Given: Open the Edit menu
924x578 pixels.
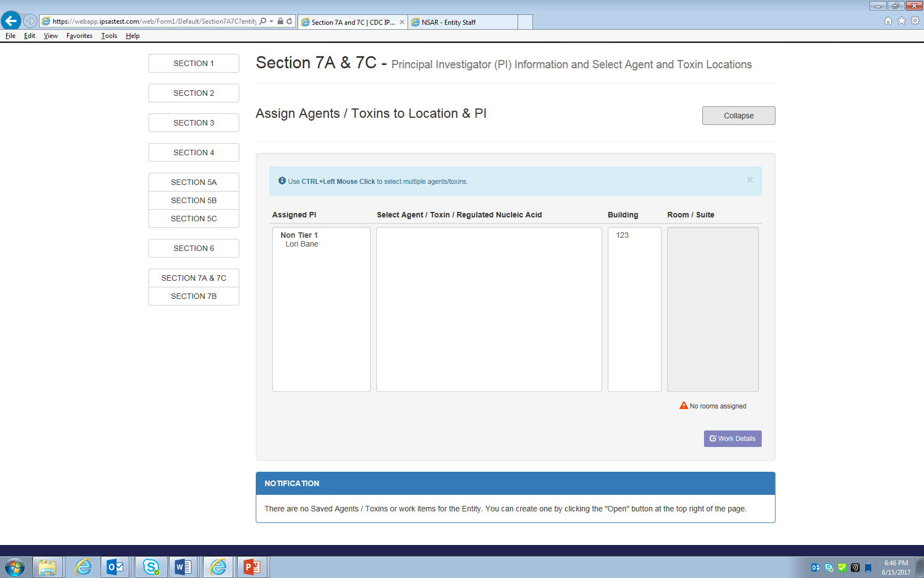Looking at the screenshot, I should coord(30,36).
